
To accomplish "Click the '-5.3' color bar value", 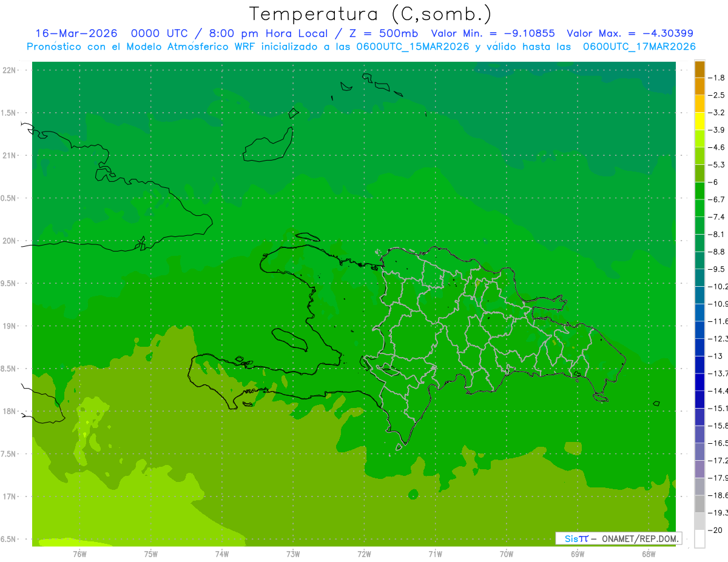I will coord(717,165).
